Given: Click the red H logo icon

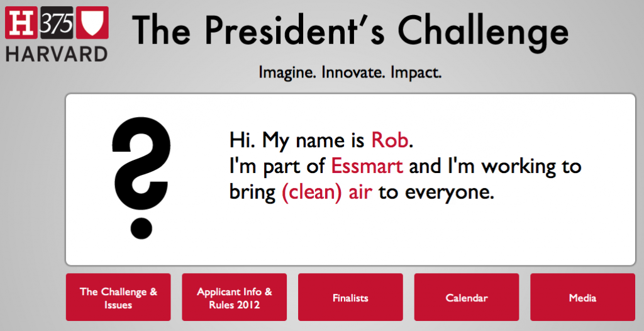Looking at the screenshot, I should (22, 23).
